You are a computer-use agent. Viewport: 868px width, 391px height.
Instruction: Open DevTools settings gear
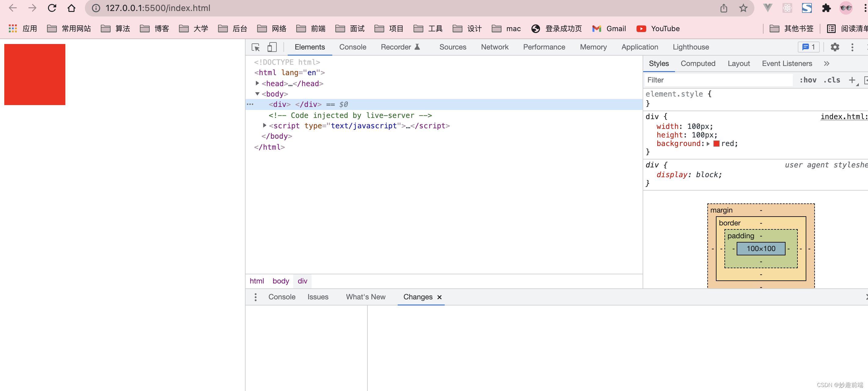[x=835, y=47]
